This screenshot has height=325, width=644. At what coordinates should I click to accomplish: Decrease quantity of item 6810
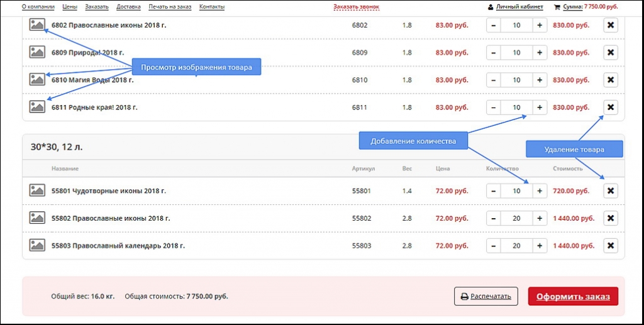point(494,80)
